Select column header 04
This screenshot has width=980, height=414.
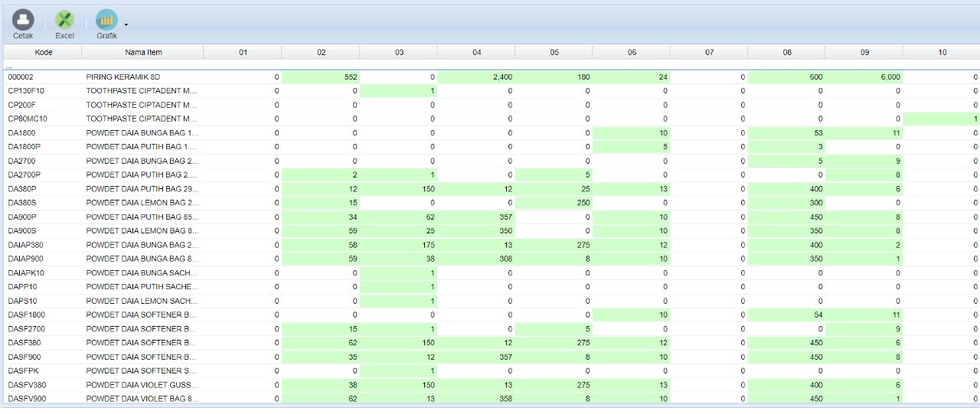coord(476,52)
